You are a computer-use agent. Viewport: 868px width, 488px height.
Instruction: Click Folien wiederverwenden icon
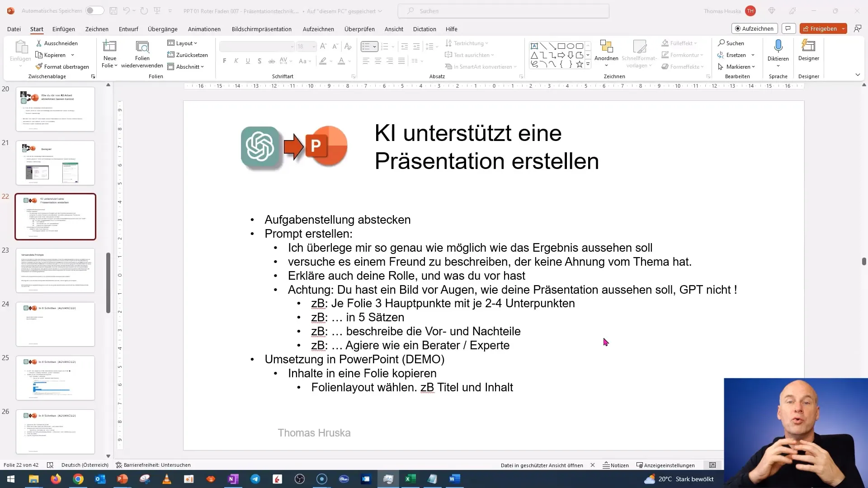click(142, 47)
